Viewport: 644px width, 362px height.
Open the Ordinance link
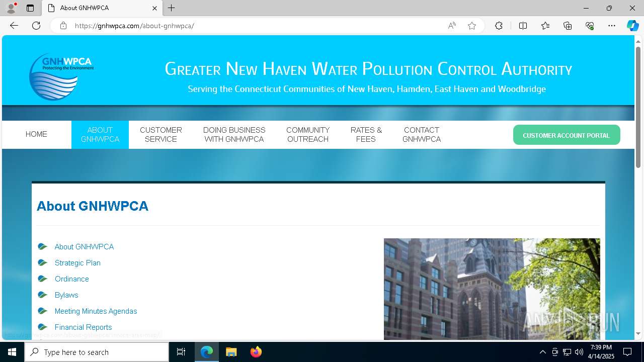pos(72,279)
